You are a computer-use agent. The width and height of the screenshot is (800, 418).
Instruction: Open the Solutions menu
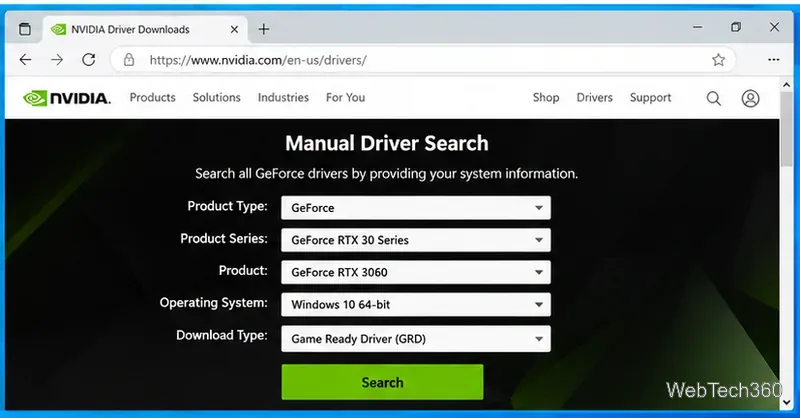(x=216, y=97)
